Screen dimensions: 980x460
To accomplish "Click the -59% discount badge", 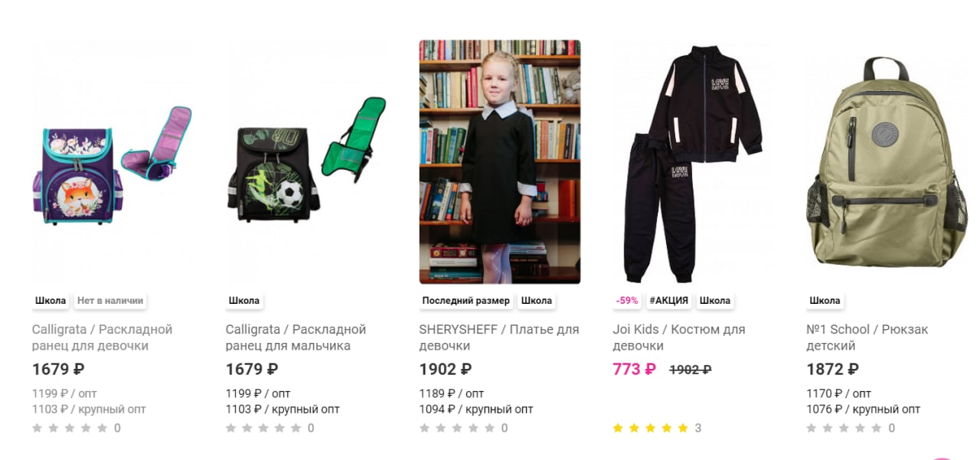I will (627, 301).
